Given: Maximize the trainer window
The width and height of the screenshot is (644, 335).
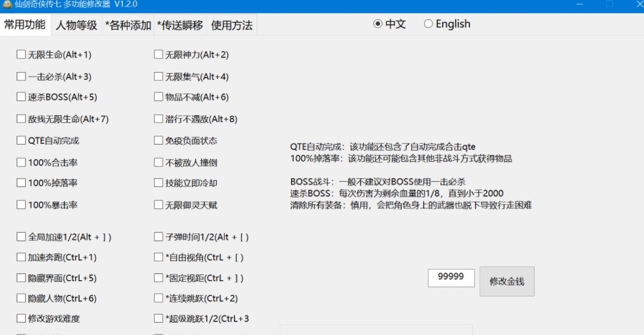Looking at the screenshot, I should coord(610,4).
